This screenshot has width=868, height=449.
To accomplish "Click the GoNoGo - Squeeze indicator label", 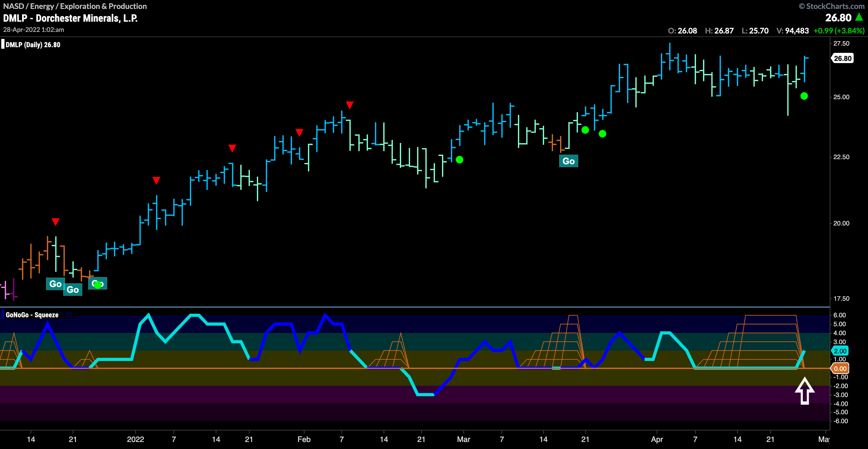I will [x=32, y=315].
